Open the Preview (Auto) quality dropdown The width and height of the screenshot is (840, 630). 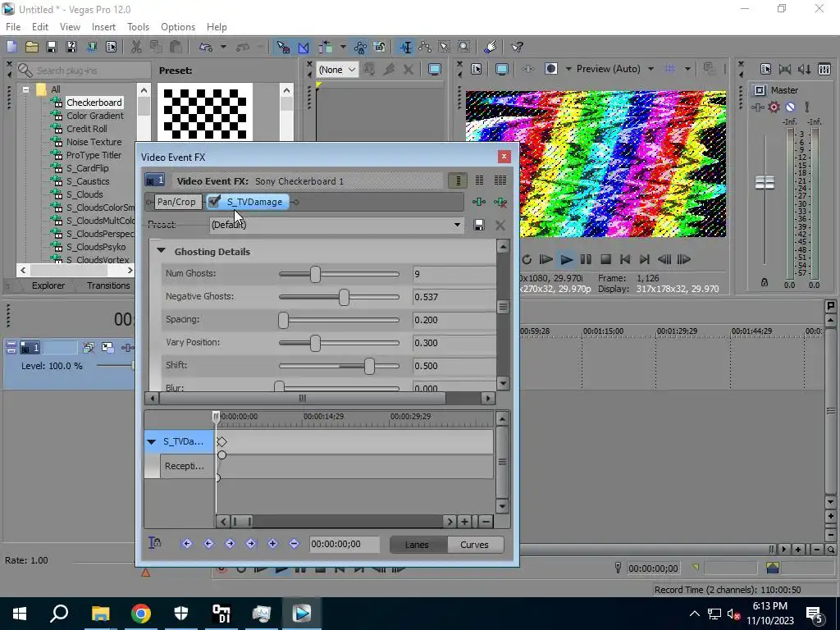click(651, 69)
